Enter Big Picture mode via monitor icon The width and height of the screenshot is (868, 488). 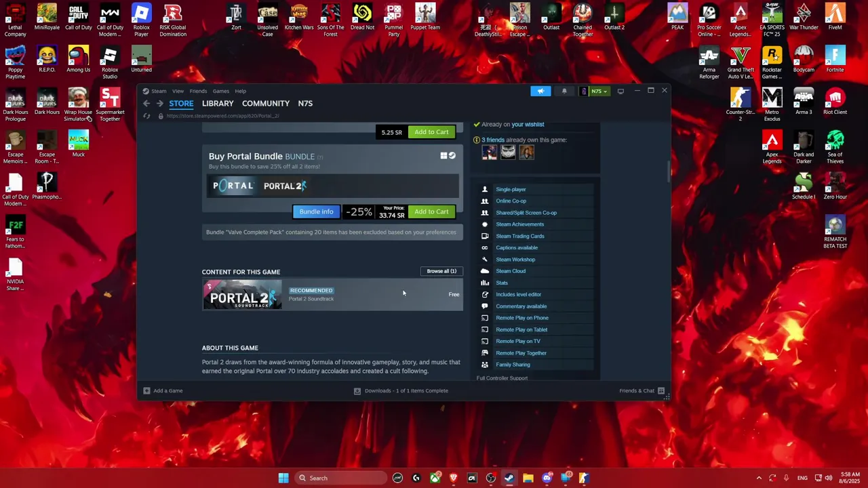pyautogui.click(x=620, y=91)
